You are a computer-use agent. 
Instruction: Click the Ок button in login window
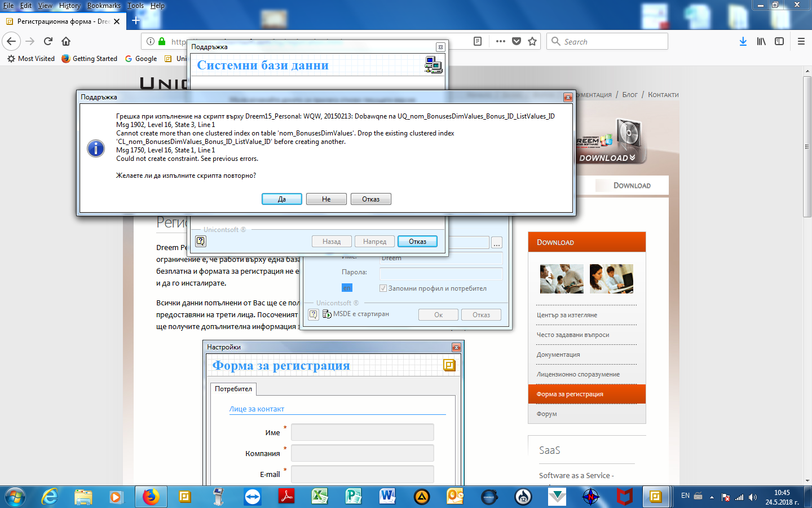coord(438,315)
